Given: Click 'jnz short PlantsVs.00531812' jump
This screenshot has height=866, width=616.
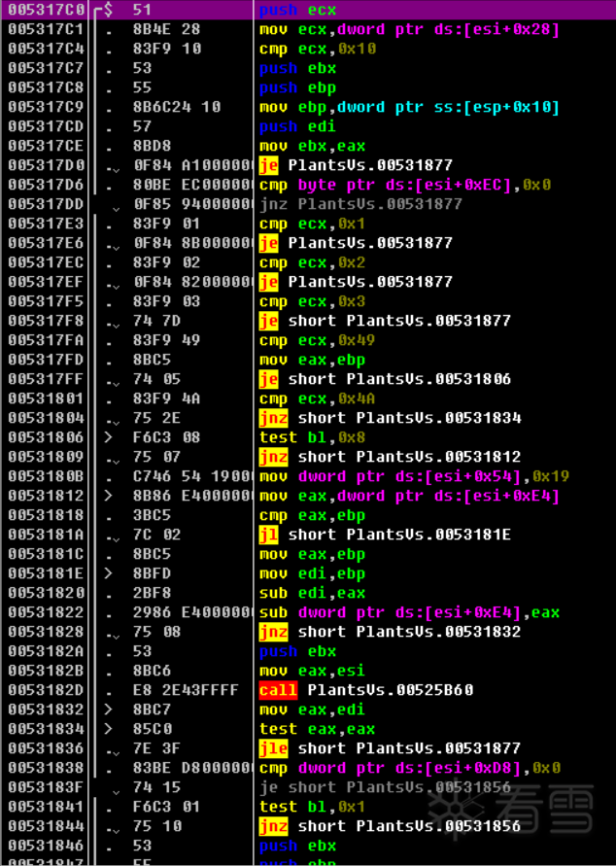Looking at the screenshot, I should click(390, 457).
